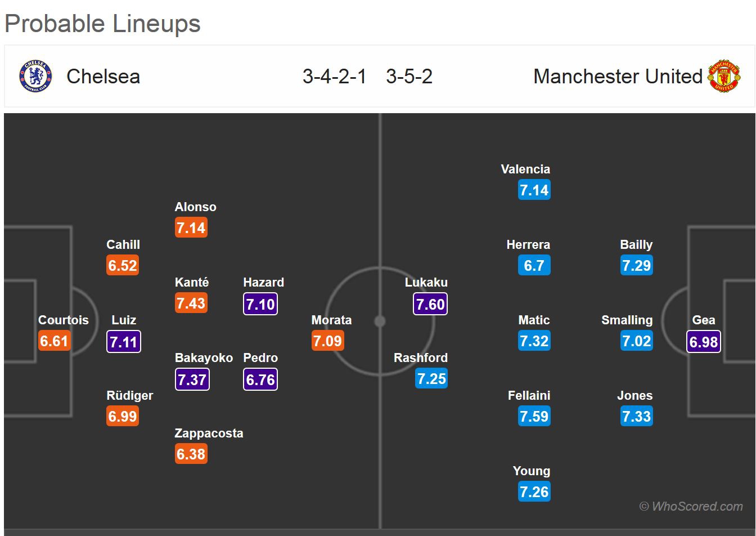Open the Manchester United team name link
Image resolution: width=756 pixels, height=536 pixels.
[618, 77]
